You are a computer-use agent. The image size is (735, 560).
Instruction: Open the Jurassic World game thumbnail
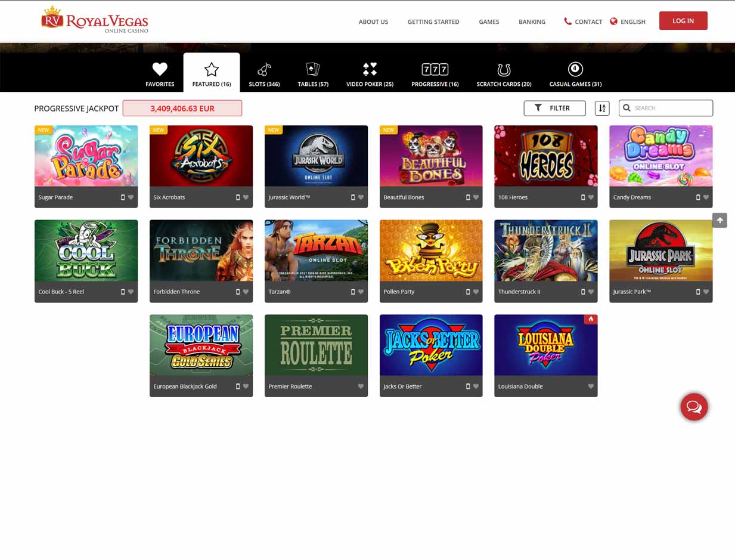pos(316,156)
